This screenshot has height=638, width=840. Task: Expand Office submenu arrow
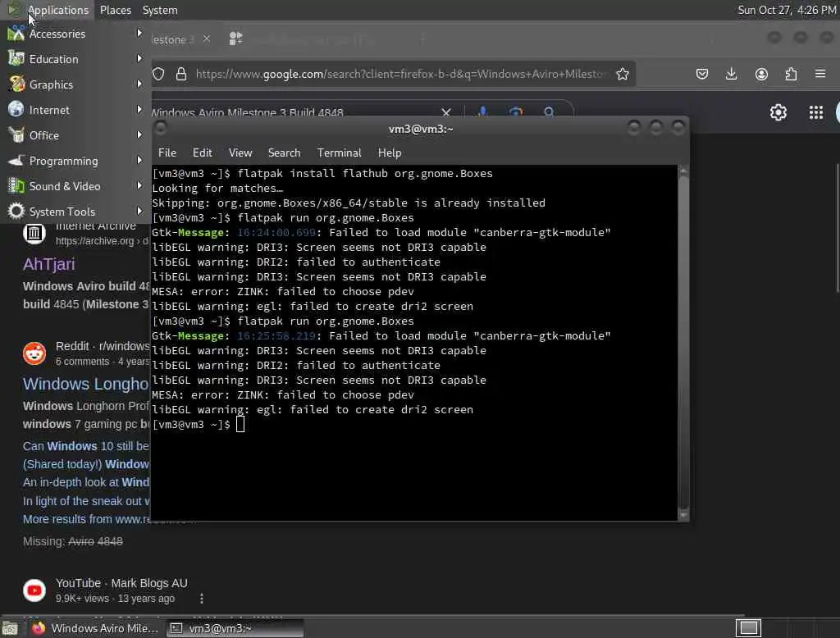pos(139,134)
